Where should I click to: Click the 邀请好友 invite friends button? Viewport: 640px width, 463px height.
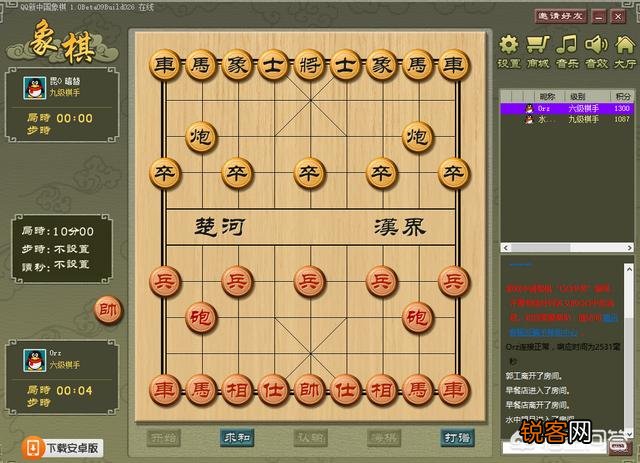(x=560, y=16)
